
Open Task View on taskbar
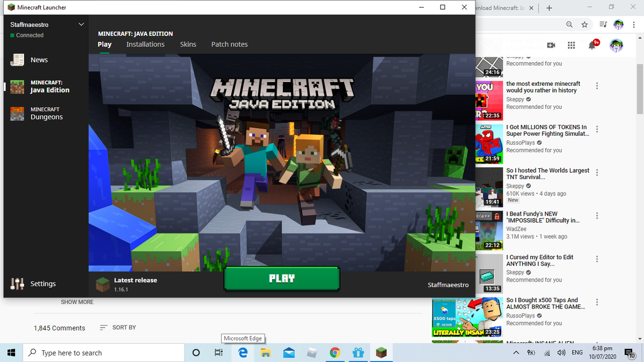tap(218, 352)
